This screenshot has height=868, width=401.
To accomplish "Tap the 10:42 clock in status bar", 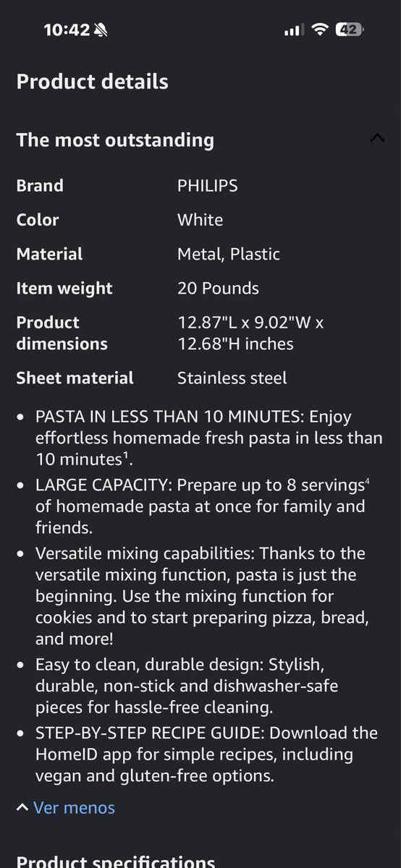I will [67, 30].
